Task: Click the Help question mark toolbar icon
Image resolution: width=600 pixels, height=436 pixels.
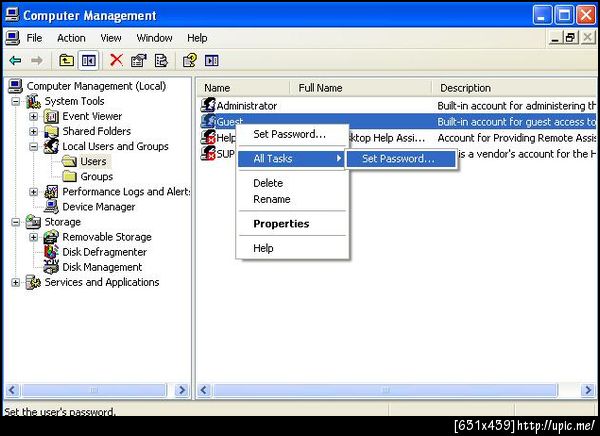Action: (x=190, y=60)
